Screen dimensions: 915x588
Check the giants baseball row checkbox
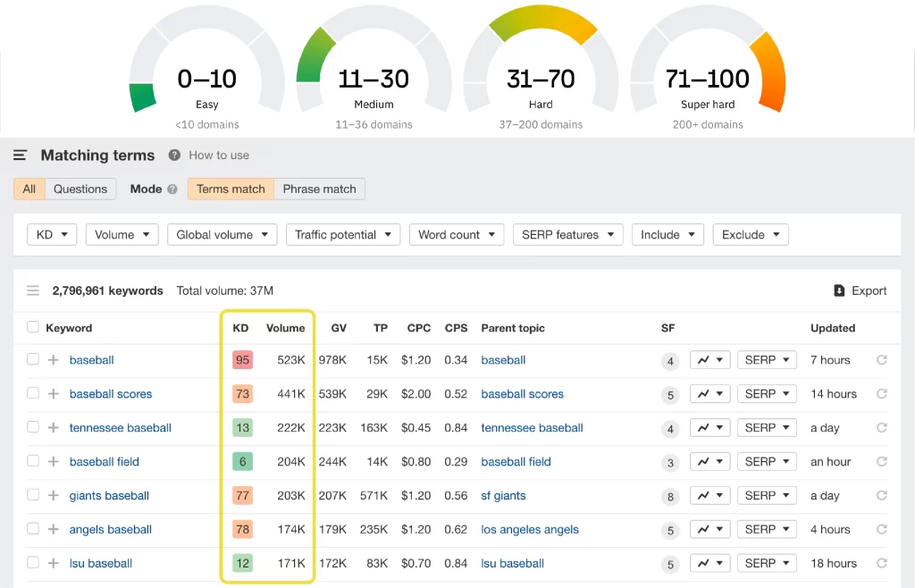(33, 495)
